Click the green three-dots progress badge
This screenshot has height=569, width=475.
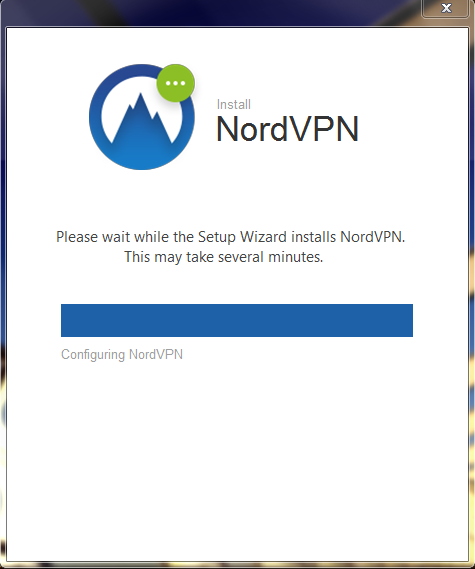pos(176,83)
